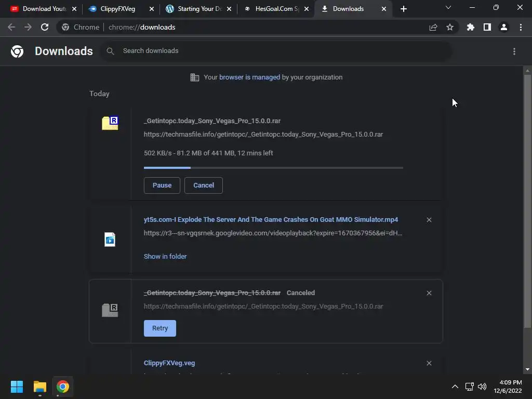
Task: Click the '502 KB/s - 81.2 MB of 441 MB' status
Action: pos(208,153)
